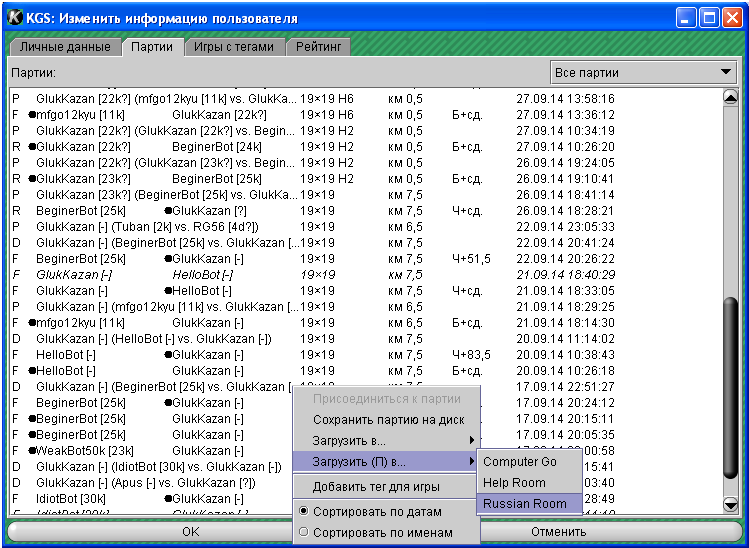Close the KGS window
The image size is (749, 548).
pos(732,19)
